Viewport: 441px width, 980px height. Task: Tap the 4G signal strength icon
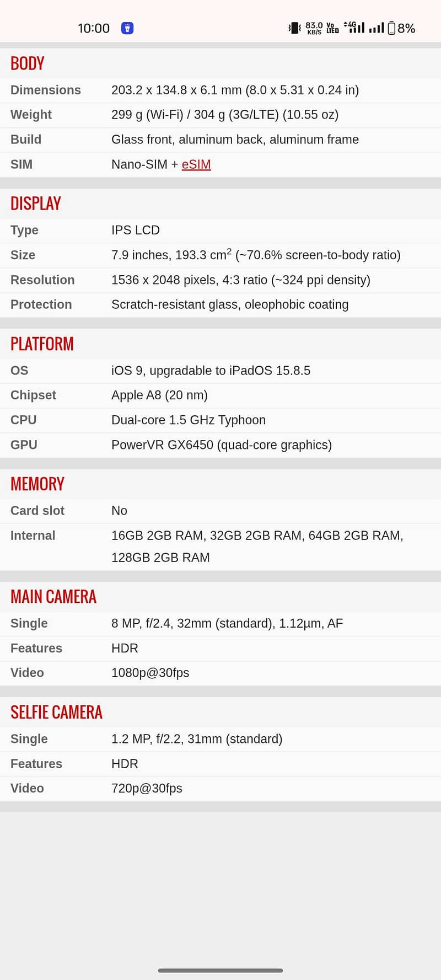tap(354, 27)
